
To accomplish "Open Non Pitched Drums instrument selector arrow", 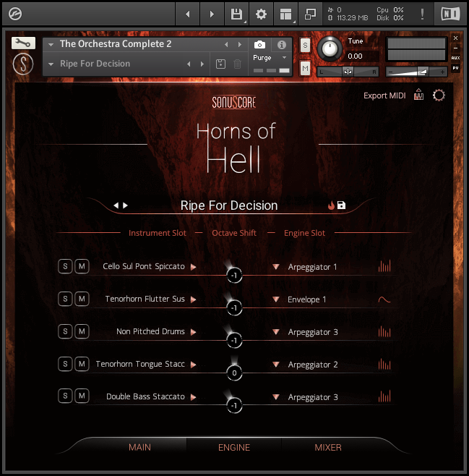I will pos(193,332).
